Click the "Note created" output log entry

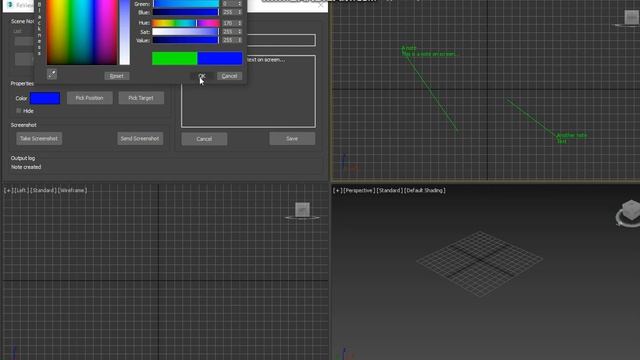[x=26, y=167]
